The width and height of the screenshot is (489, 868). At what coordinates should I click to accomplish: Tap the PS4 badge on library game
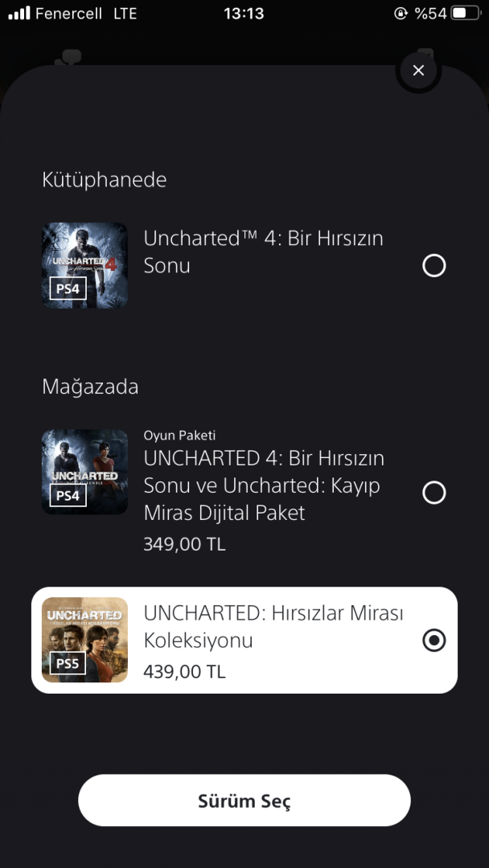(x=68, y=289)
